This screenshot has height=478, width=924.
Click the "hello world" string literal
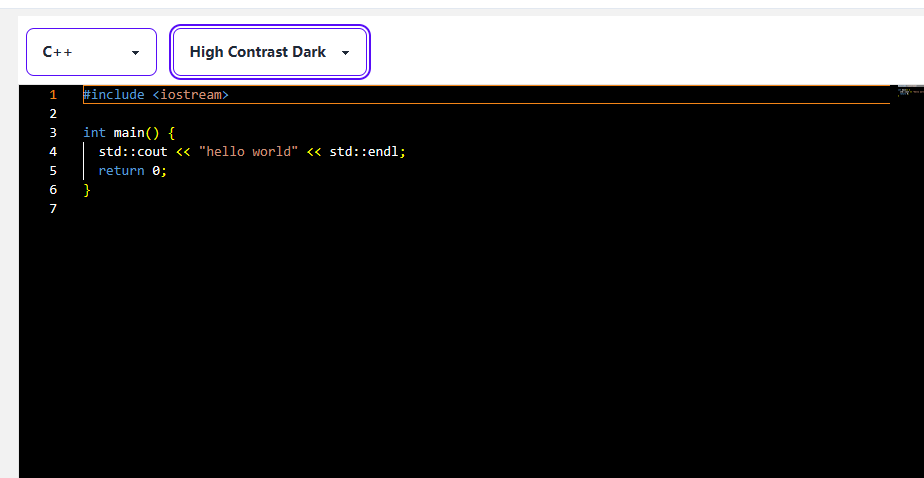coord(248,152)
